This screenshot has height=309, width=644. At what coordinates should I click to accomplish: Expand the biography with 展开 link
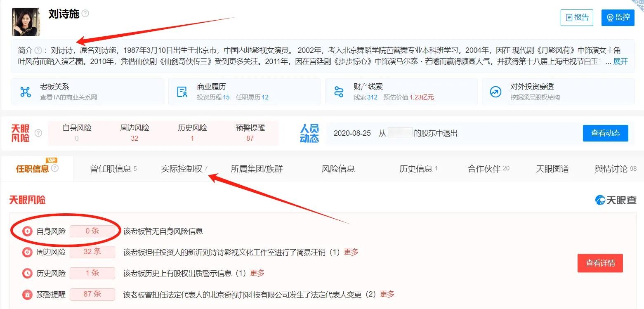tap(620, 61)
